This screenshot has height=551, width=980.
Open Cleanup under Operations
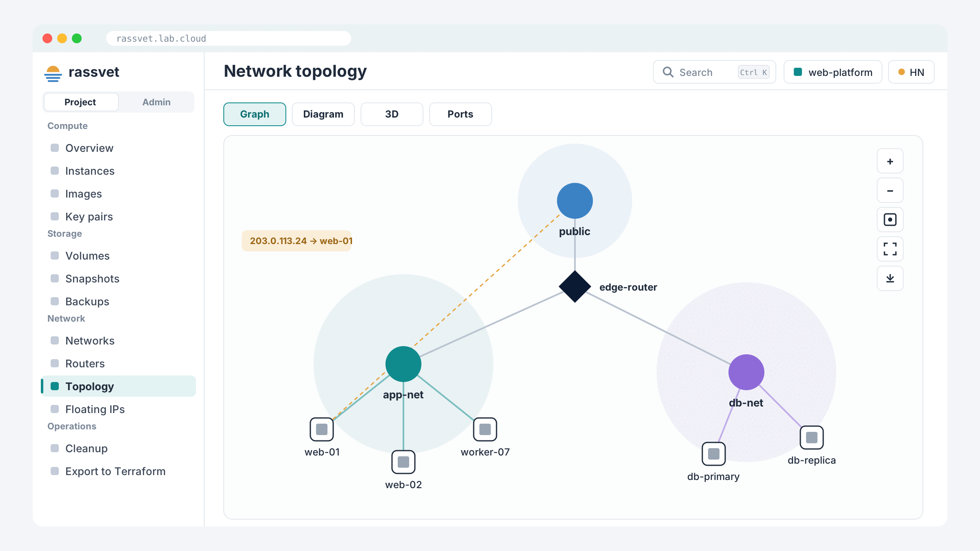coord(118,448)
